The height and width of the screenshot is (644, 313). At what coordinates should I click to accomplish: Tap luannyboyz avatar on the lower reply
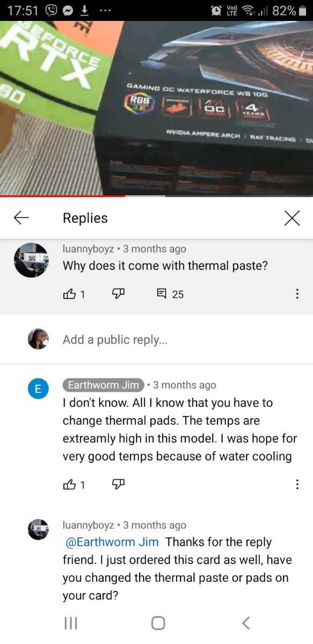tap(38, 529)
